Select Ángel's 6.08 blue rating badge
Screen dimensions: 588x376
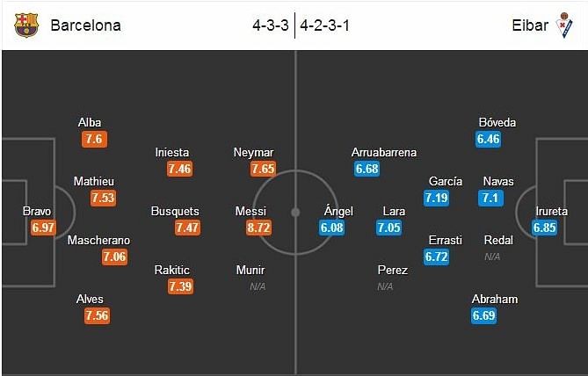click(332, 228)
